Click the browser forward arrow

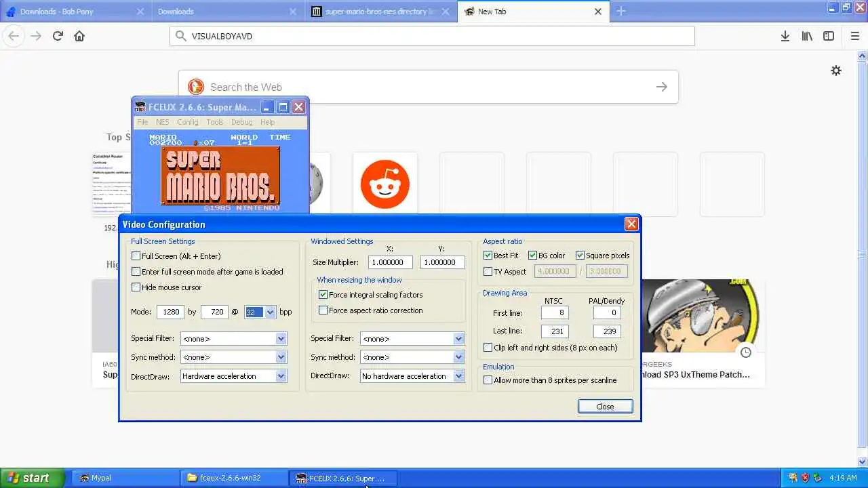click(36, 36)
